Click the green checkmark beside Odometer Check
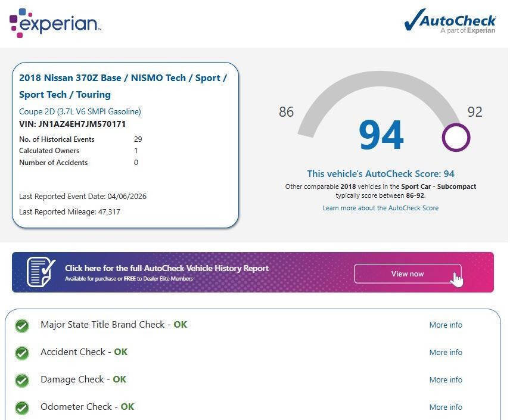 (22, 408)
